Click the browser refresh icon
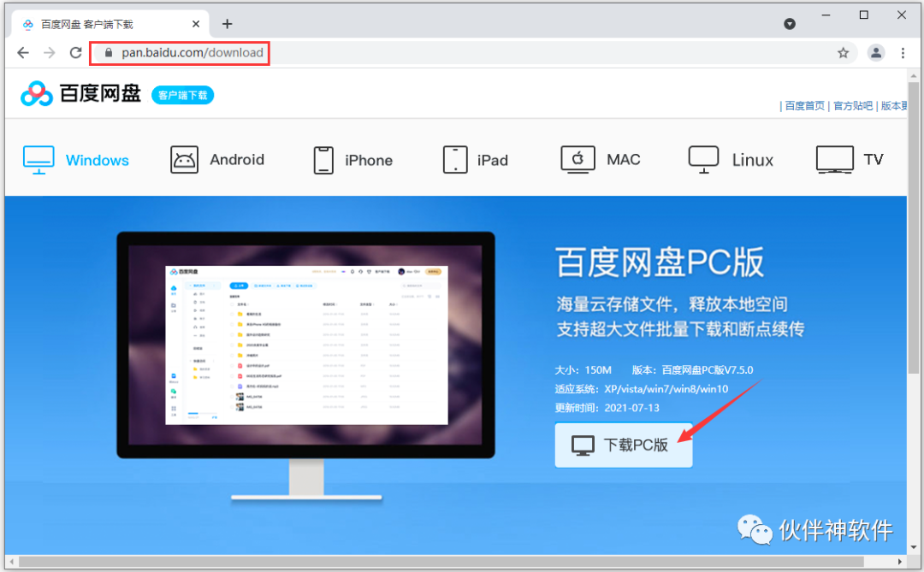The height and width of the screenshot is (572, 924). tap(75, 53)
